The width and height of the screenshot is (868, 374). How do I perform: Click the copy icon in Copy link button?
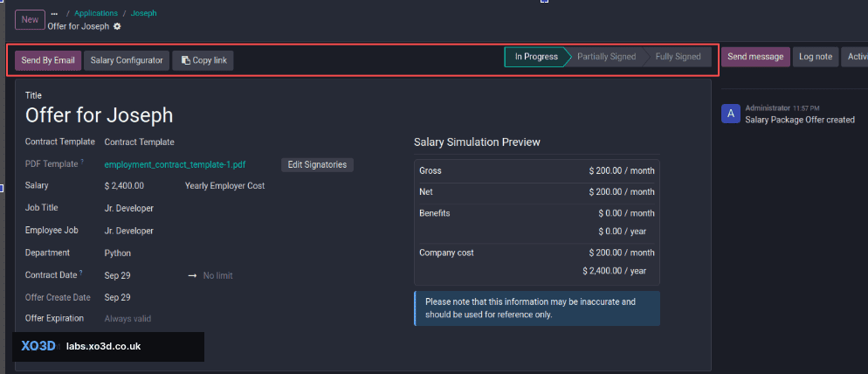(185, 60)
